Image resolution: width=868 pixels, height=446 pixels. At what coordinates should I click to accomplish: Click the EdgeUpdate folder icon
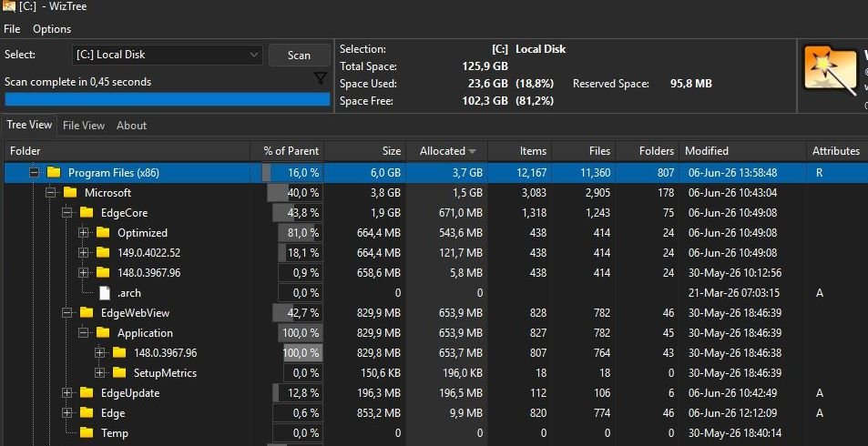pos(87,393)
